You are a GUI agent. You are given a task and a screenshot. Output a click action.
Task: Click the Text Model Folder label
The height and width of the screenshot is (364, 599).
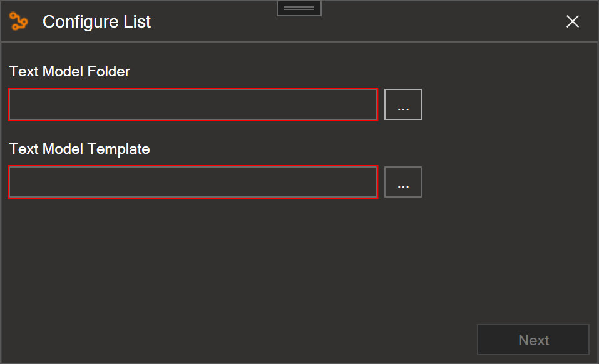pos(69,71)
